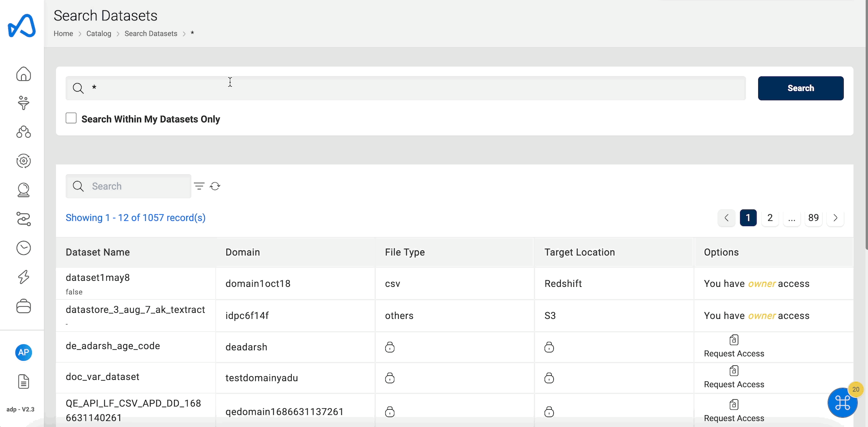Request access icon for de_adarsh_age_code
Image resolution: width=868 pixels, height=427 pixels.
click(734, 340)
